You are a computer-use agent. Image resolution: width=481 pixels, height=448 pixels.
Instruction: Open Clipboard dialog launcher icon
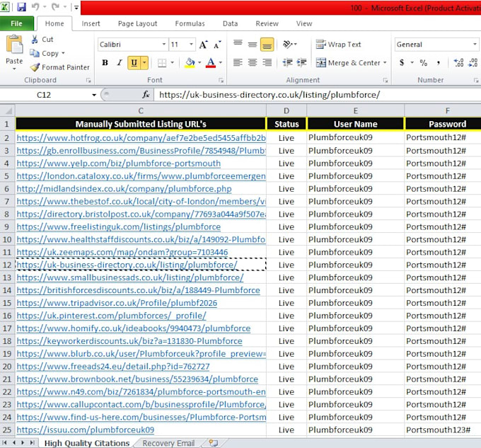(x=88, y=81)
